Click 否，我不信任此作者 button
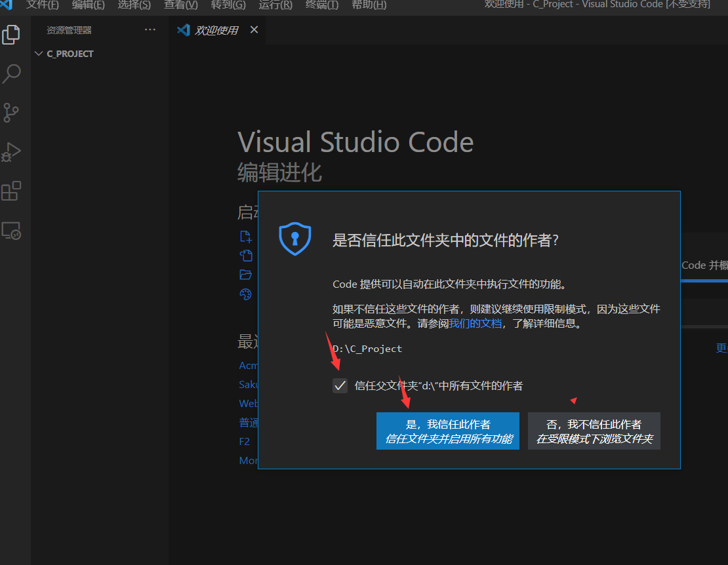 (x=594, y=431)
